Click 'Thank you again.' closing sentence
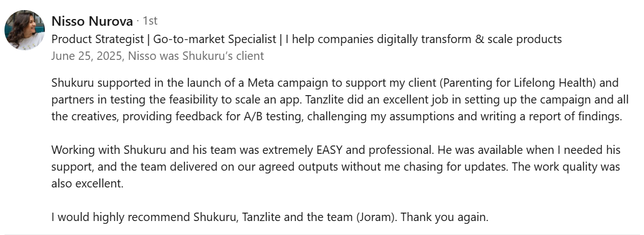Image resolution: width=644 pixels, height=235 pixels. (444, 217)
